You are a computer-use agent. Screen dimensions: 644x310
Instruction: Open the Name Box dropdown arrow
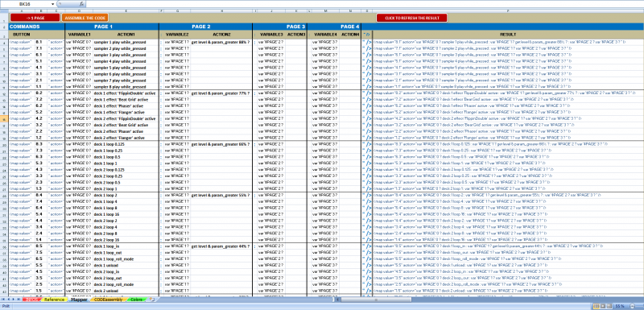point(53,4)
